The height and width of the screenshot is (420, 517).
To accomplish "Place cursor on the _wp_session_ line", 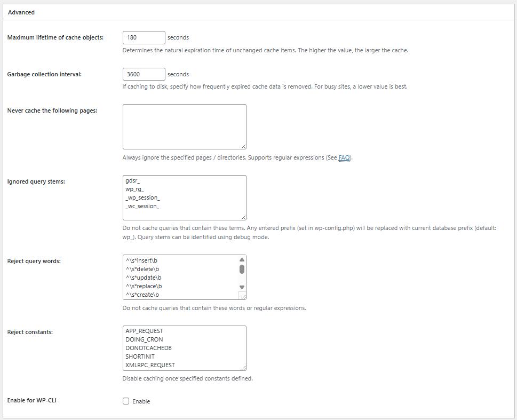I will click(x=142, y=198).
